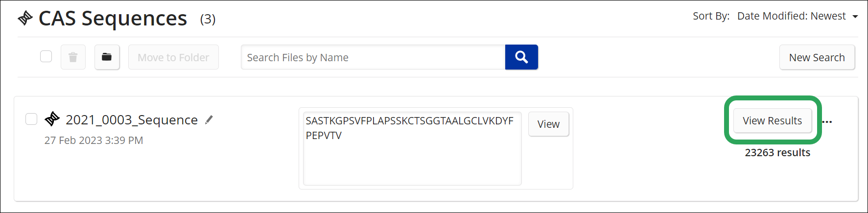868x213 pixels.
Task: Run file search with the magnifier button
Action: 521,57
